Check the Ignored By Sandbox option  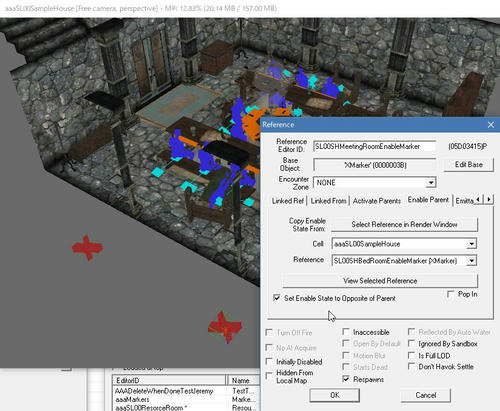[x=412, y=344]
